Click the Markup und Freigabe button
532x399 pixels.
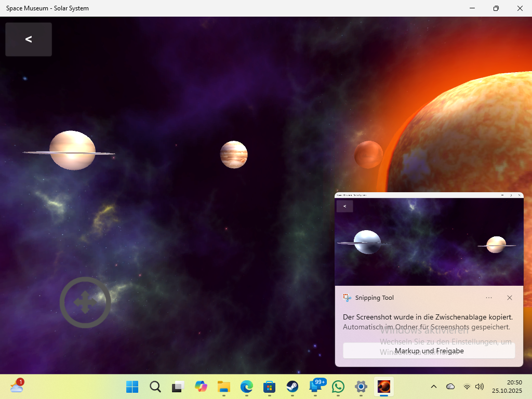[429, 351]
